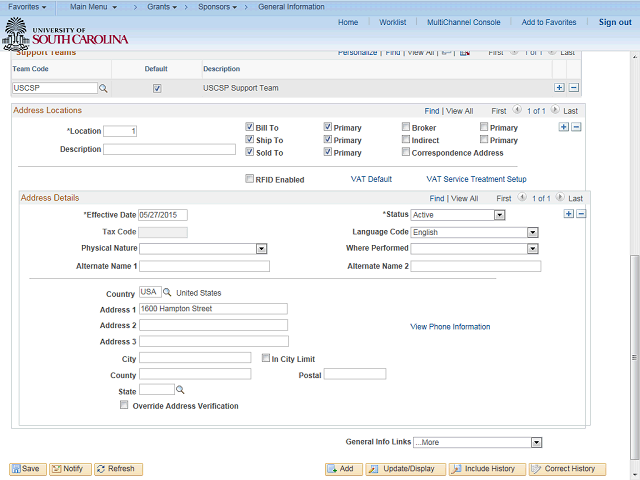
Task: Delete the Address Locations row
Action: (577, 127)
